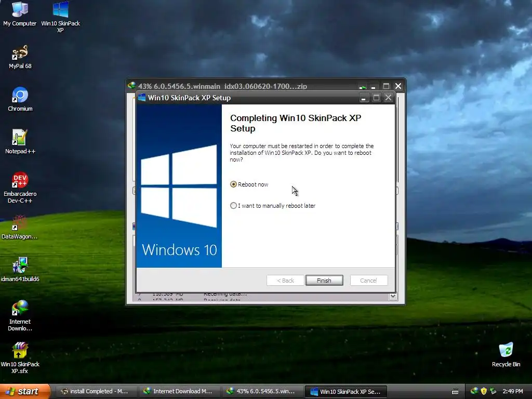Open Notepad++ desktop shortcut
Screen dimensions: 532x399
20,142
